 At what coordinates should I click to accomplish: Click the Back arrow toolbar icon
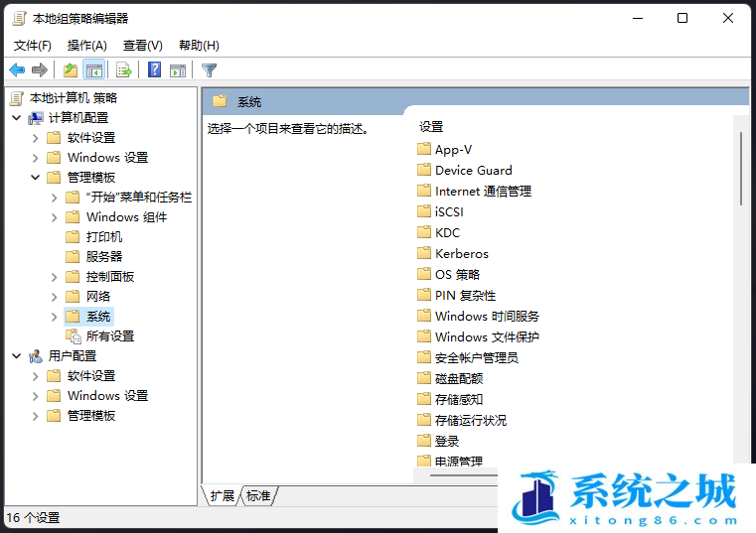click(17, 70)
